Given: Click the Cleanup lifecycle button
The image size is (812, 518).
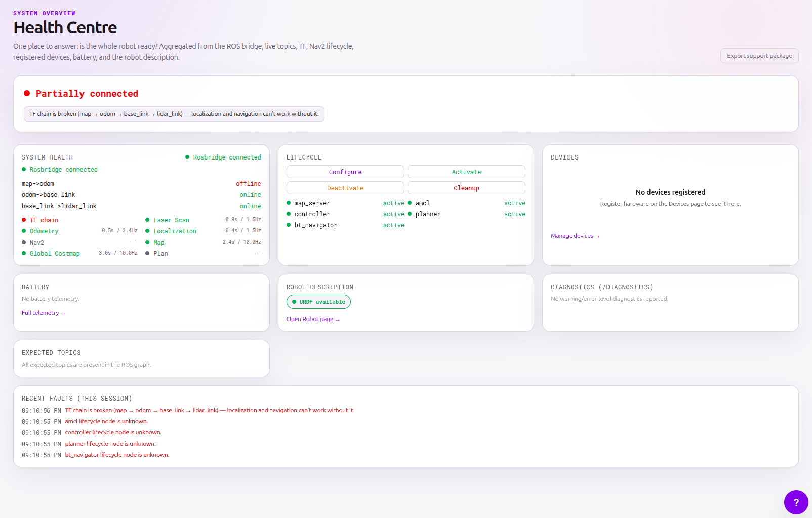Looking at the screenshot, I should click(x=466, y=188).
